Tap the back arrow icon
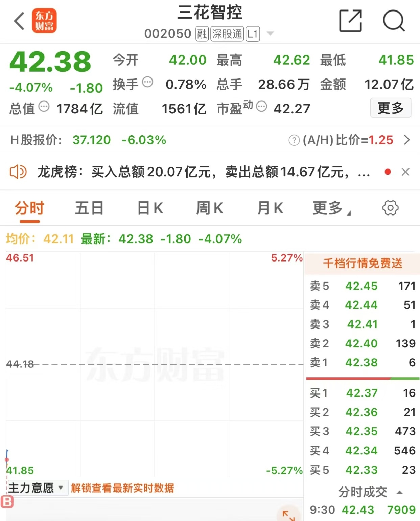This screenshot has width=420, height=521. tap(19, 21)
